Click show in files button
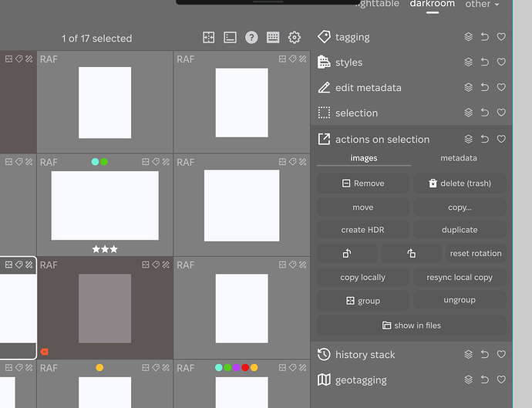Screen dimensions: 532x408 tap(411, 325)
